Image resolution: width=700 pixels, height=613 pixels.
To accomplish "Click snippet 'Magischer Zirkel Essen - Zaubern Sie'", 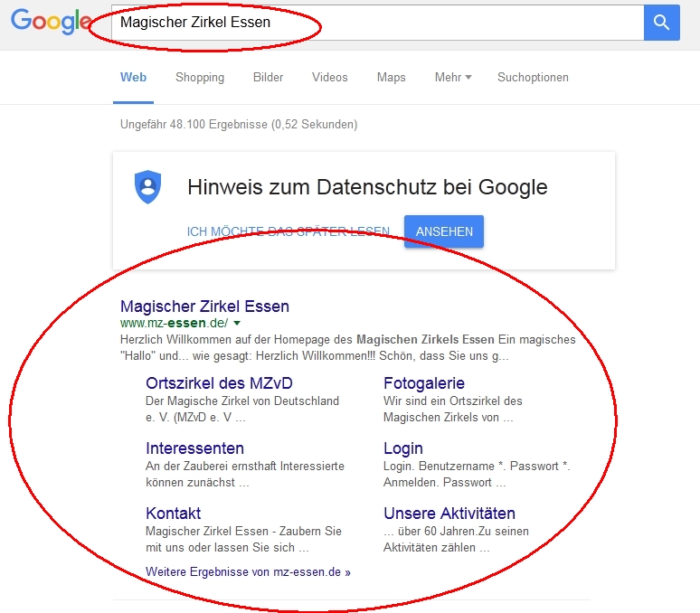I will click(x=243, y=531).
